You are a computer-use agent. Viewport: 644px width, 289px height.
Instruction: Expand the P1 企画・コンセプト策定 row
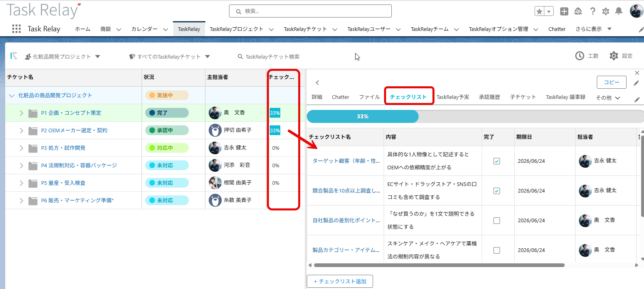pyautogui.click(x=22, y=113)
